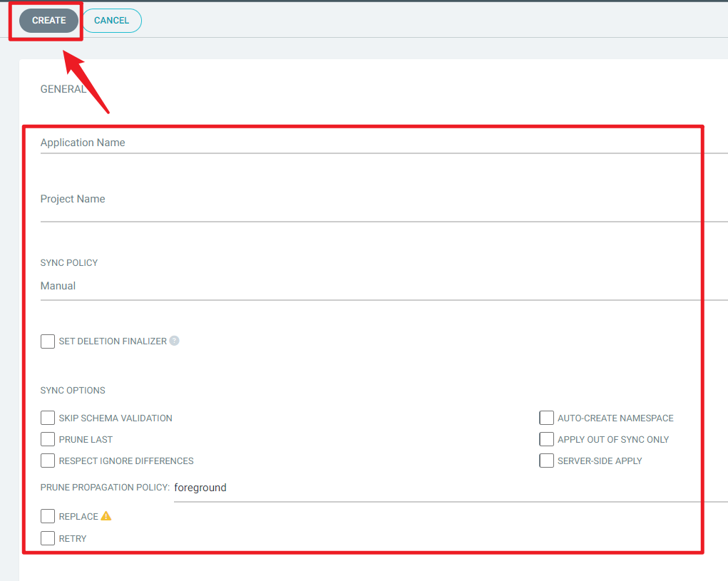Open Prune Propagation Policy foreground dropdown
The height and width of the screenshot is (581, 728).
tap(451, 488)
